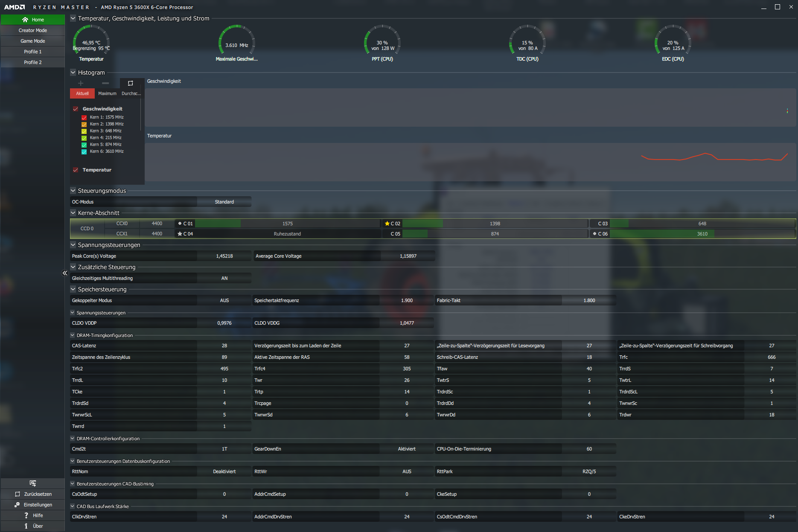Switch to Creator Mode
The width and height of the screenshot is (798, 532).
click(33, 30)
